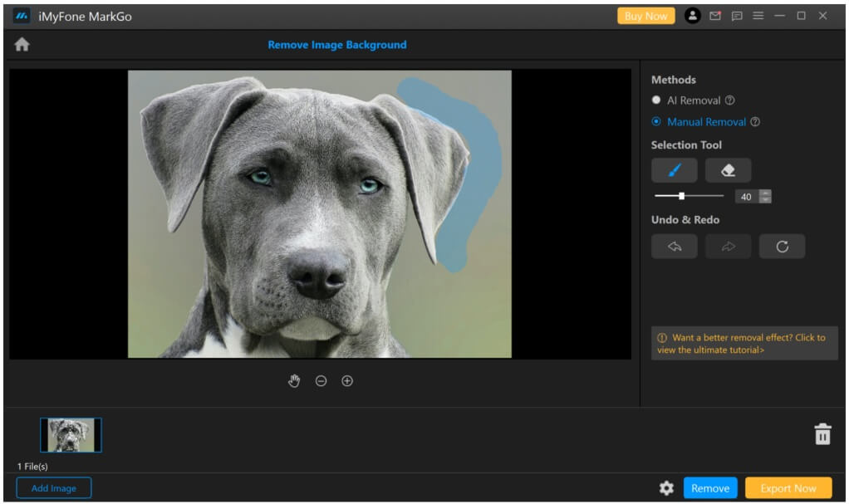Click the Buy Now button

646,16
